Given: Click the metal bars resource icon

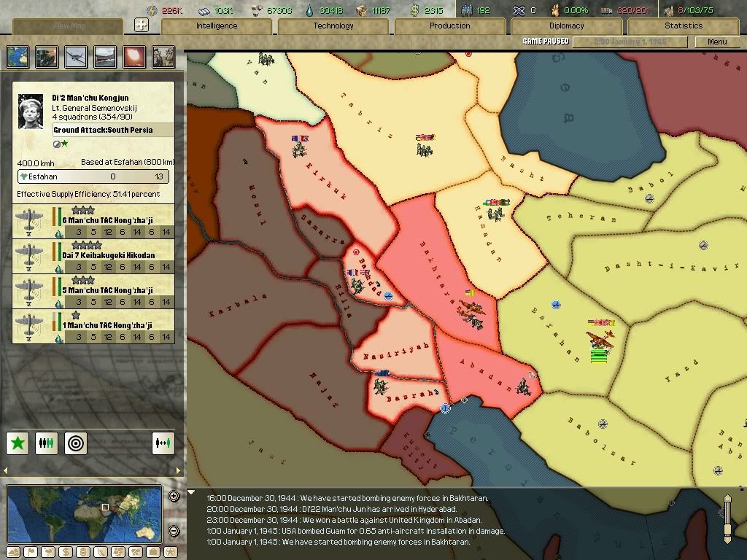Looking at the screenshot, I should point(204,10).
